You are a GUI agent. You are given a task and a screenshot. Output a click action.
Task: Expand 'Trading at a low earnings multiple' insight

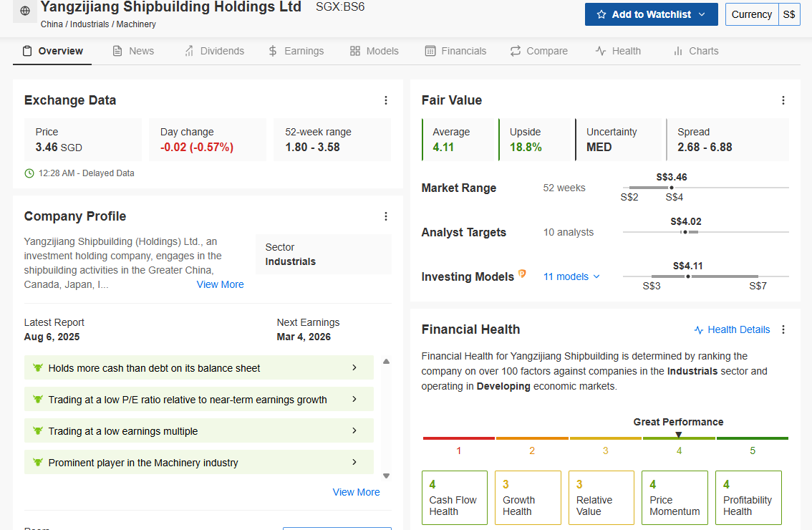pos(199,430)
